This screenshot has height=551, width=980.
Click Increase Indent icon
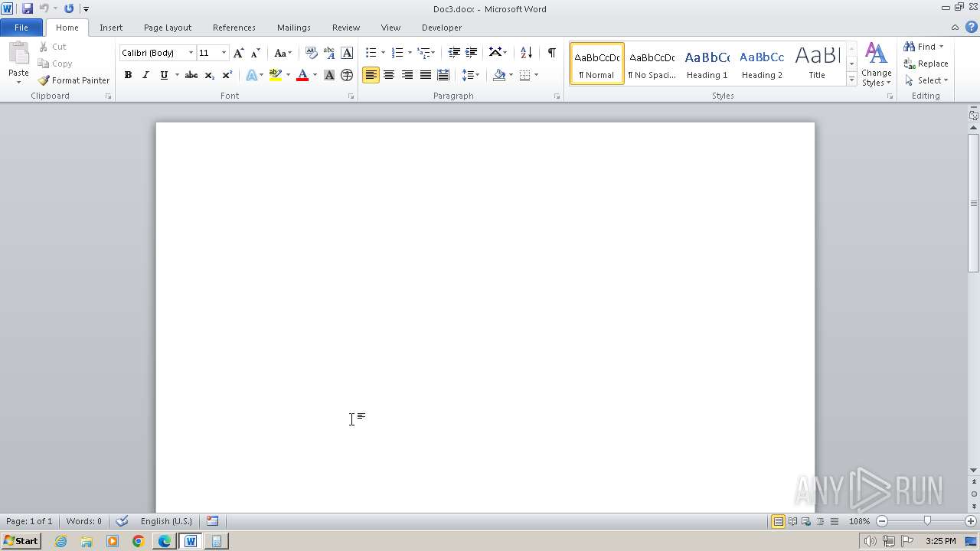[472, 53]
